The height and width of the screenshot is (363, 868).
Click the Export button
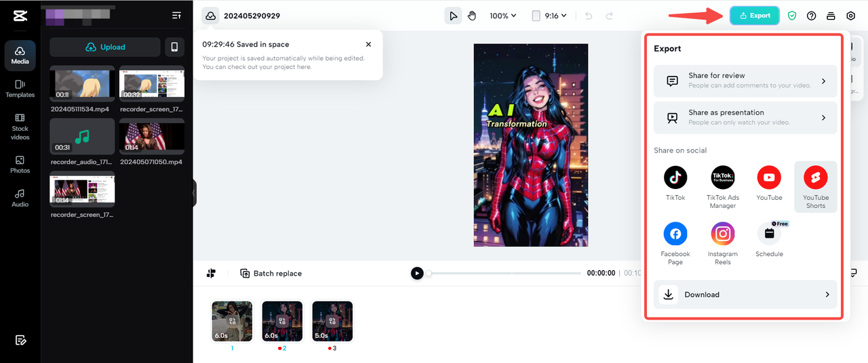755,16
